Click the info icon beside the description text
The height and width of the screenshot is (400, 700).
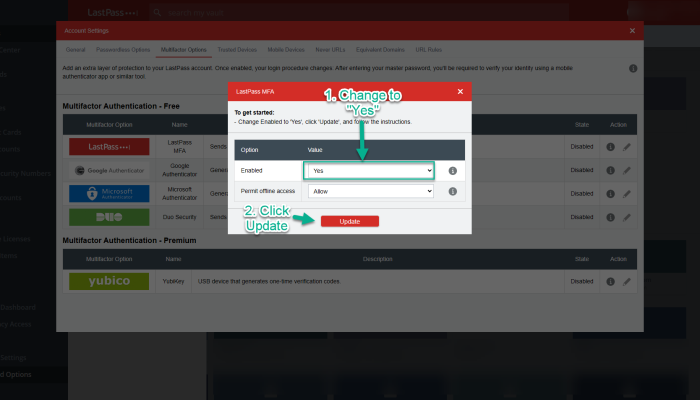[633, 68]
